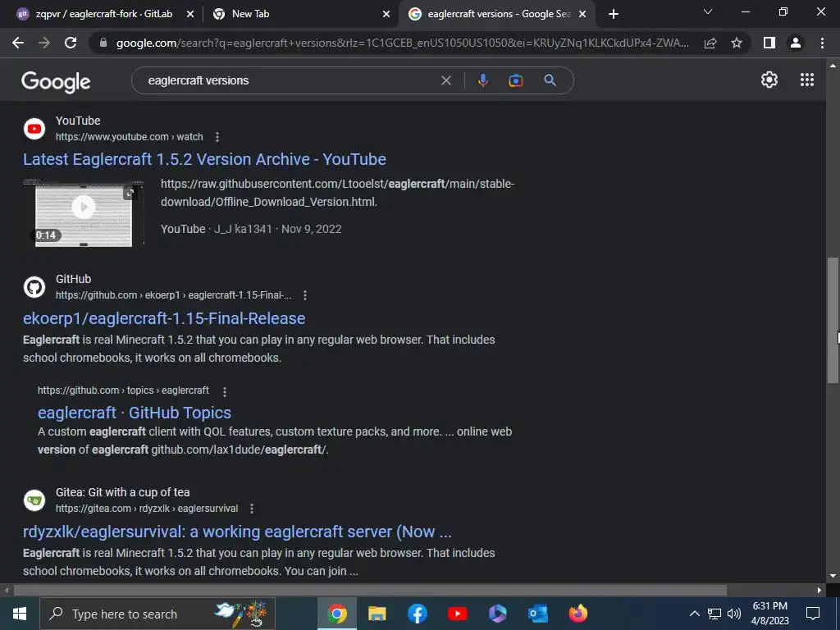Switch to the New Tab tab
The image size is (840, 630).
click(x=251, y=14)
